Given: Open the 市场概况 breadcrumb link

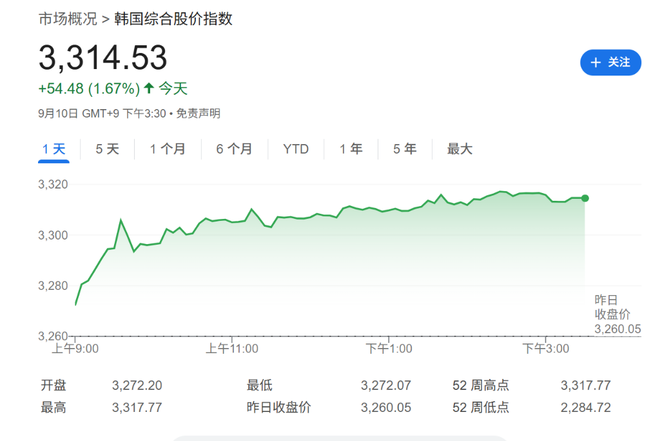Looking at the screenshot, I should tap(68, 19).
